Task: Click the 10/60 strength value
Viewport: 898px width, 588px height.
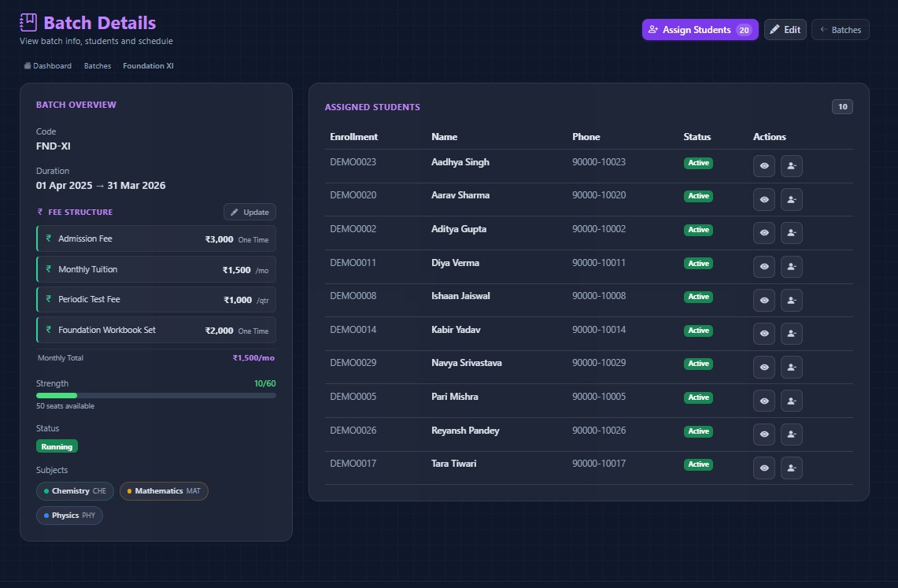Action: [x=264, y=383]
